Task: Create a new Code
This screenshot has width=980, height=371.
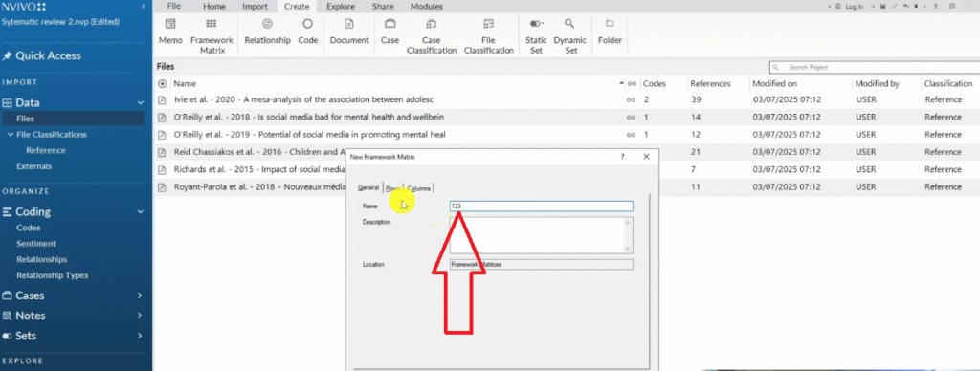Action: pyautogui.click(x=307, y=32)
